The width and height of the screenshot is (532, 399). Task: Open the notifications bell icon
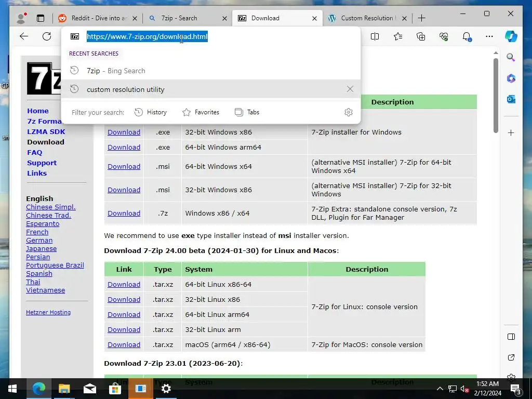467,36
